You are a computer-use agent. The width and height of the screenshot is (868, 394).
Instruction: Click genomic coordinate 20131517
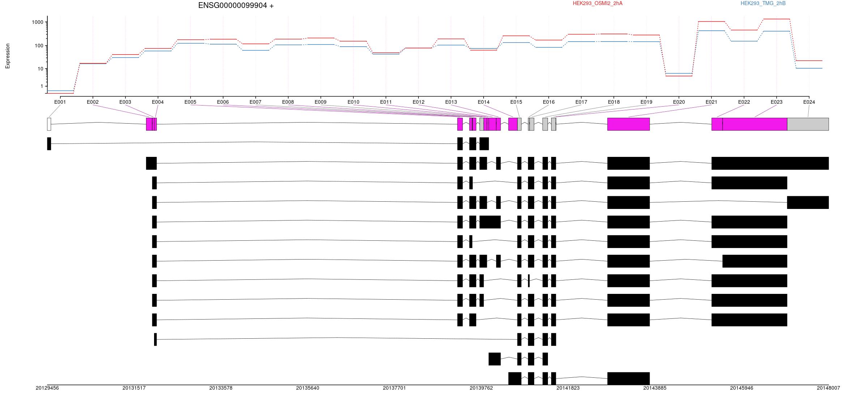(x=134, y=388)
